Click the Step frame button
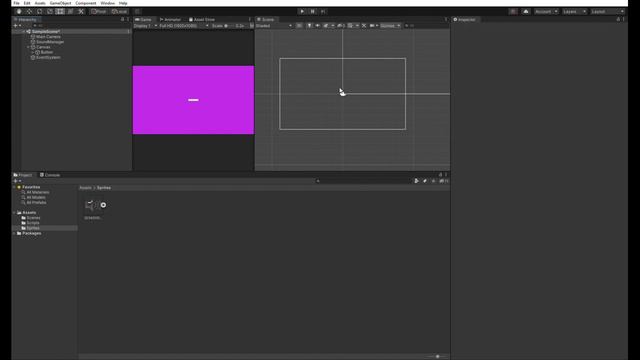The width and height of the screenshot is (640, 360). [323, 11]
